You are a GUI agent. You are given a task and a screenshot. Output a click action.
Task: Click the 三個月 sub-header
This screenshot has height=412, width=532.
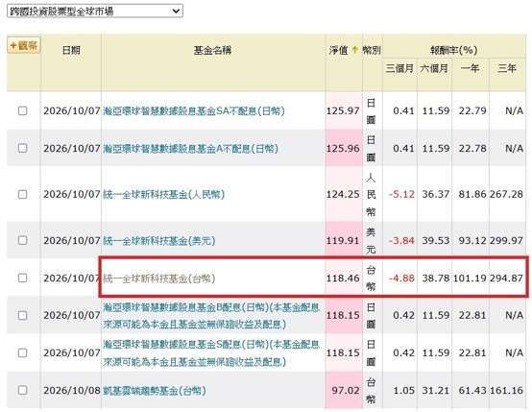(x=399, y=68)
